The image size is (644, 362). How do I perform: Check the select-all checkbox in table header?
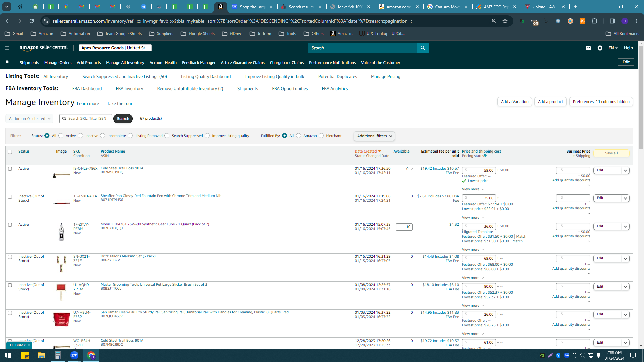pyautogui.click(x=10, y=152)
